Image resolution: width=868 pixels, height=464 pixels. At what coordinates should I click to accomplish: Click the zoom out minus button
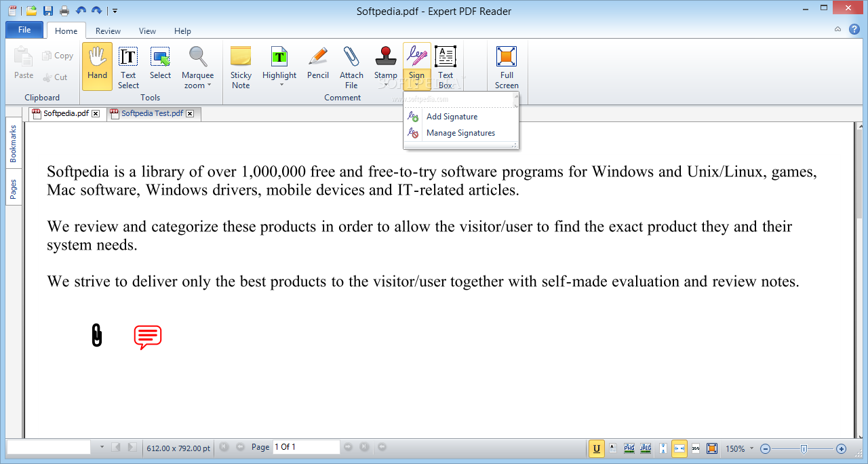pos(766,448)
